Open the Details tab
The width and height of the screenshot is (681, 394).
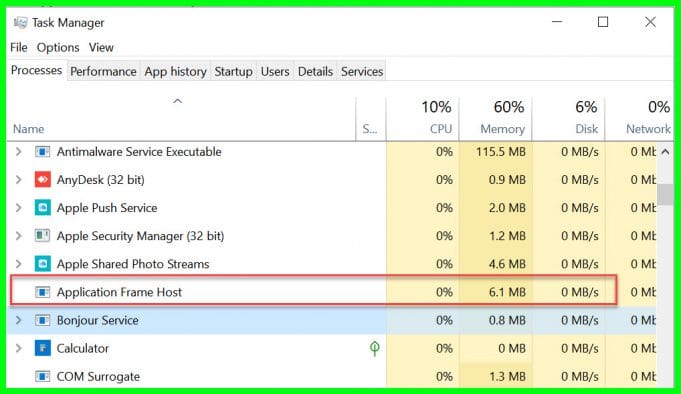click(315, 71)
